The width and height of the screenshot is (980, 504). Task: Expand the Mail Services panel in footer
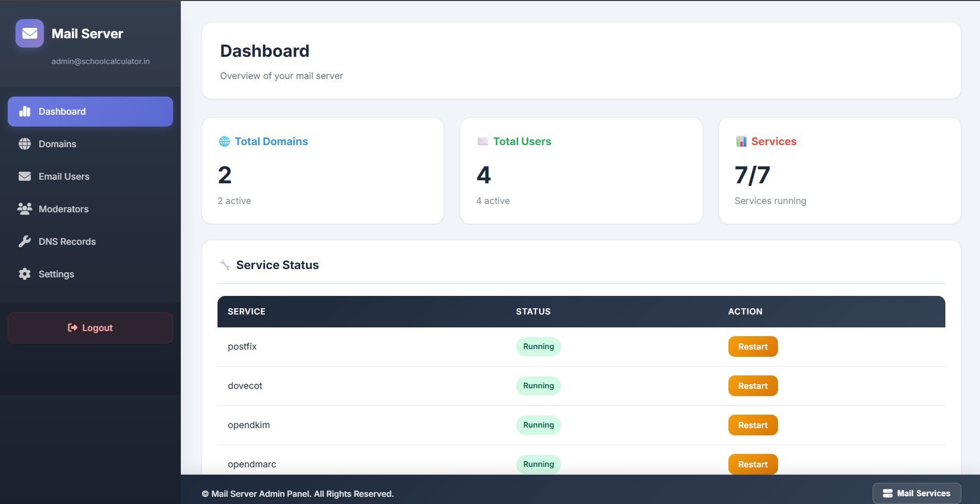[916, 493]
